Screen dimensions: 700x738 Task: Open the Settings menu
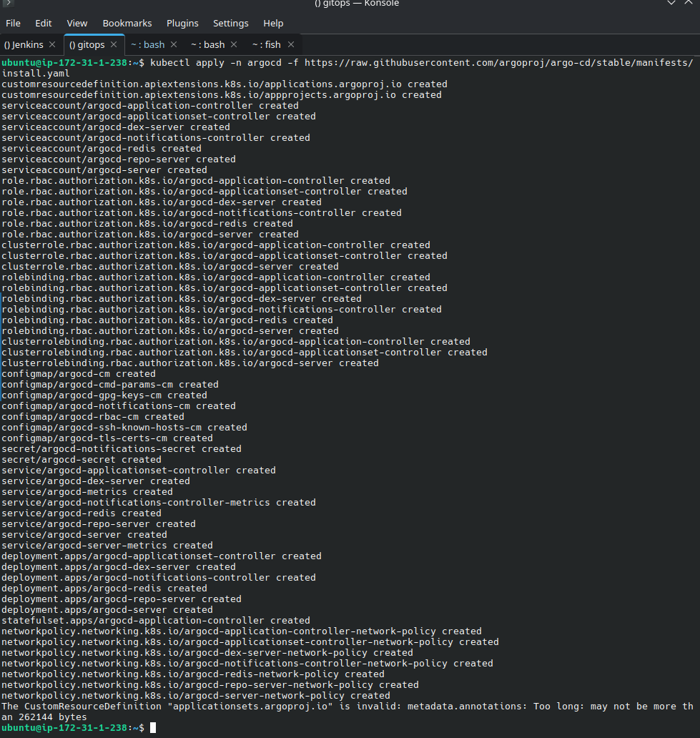point(231,23)
